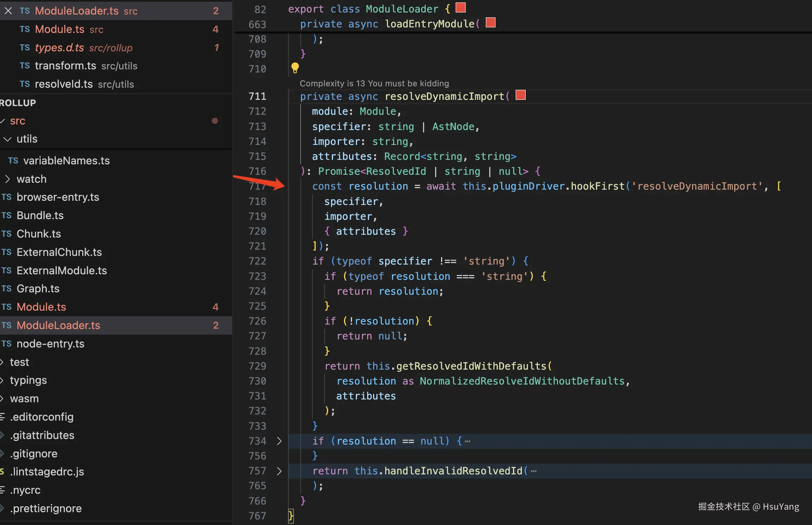
Task: Click the red marker beside loadEntryModule(
Action: pos(490,23)
